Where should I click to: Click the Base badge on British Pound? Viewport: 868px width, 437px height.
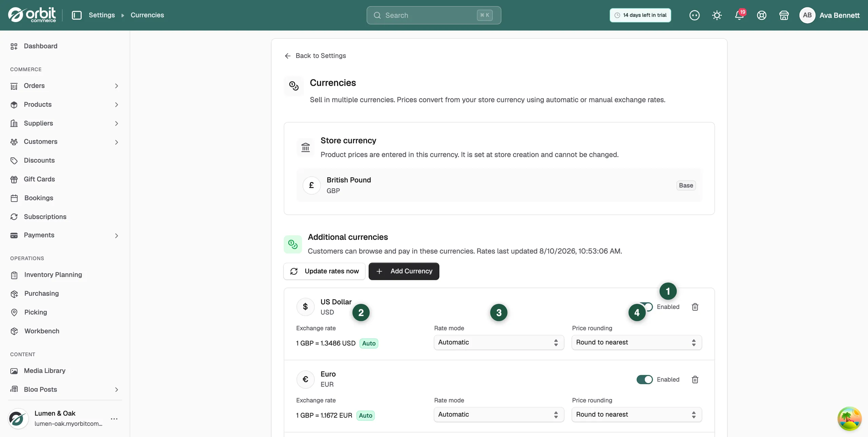click(x=686, y=185)
